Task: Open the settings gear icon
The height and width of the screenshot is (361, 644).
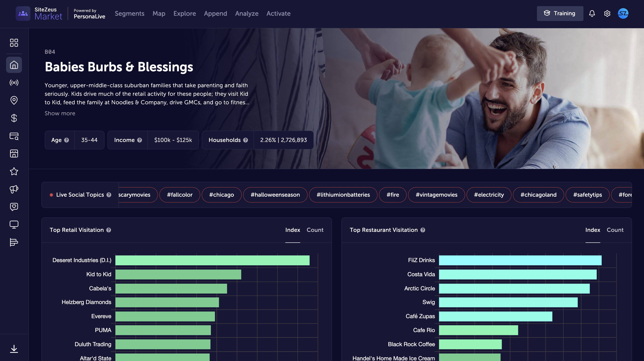Action: point(607,13)
